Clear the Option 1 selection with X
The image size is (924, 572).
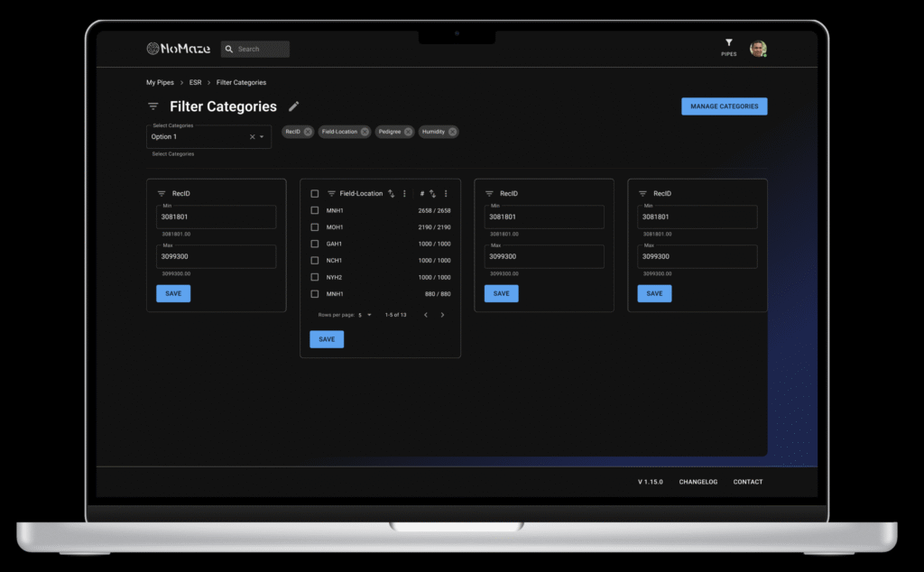click(x=252, y=137)
